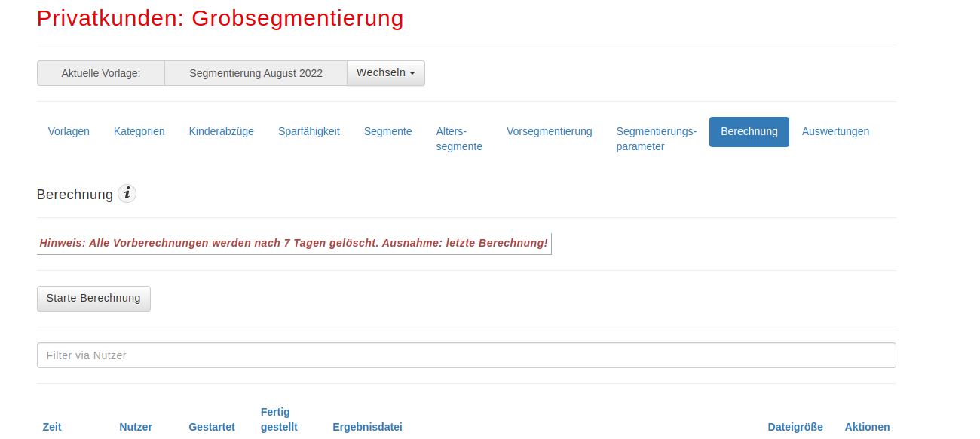The width and height of the screenshot is (980, 439).
Task: Focus the Filter via Nutzer field
Action: point(467,355)
